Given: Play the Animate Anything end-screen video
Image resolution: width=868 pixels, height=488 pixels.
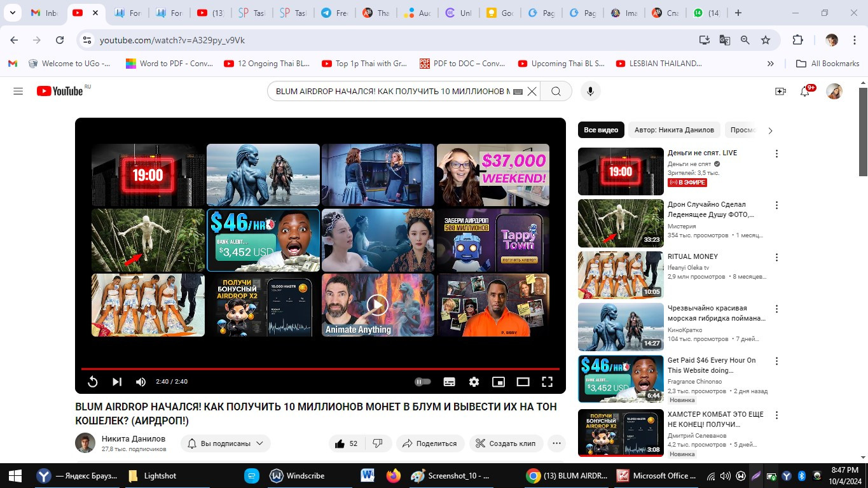Looking at the screenshot, I should [x=378, y=305].
